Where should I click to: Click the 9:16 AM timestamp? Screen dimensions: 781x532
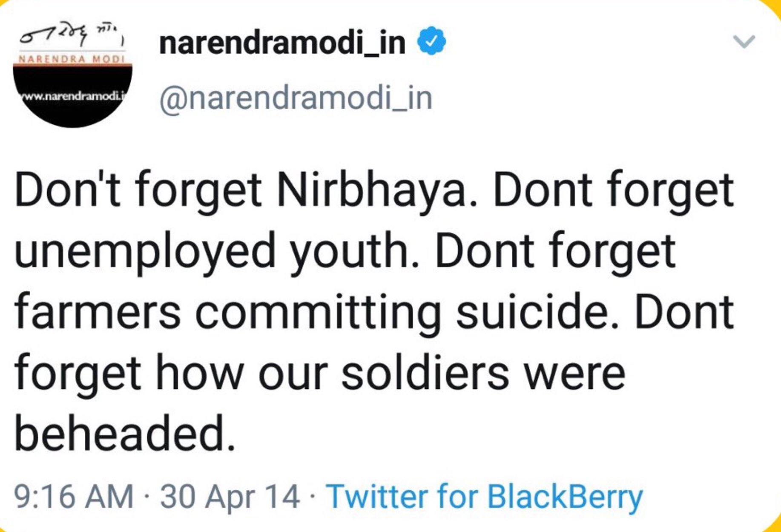click(73, 497)
